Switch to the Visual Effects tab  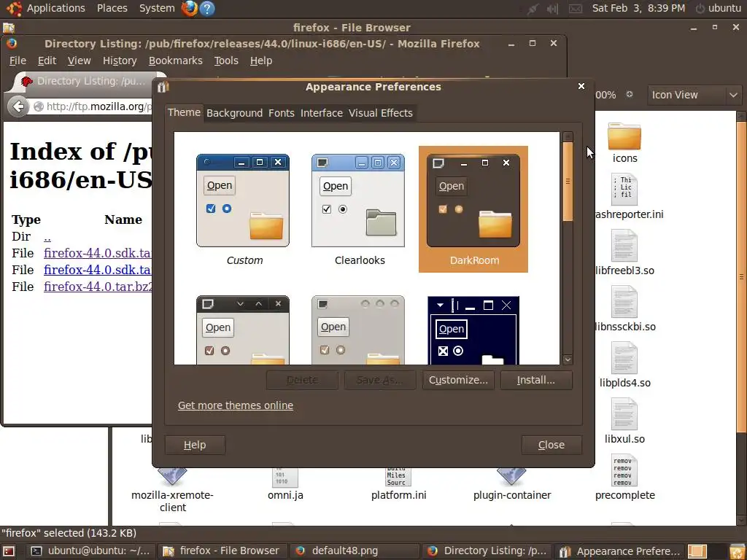coord(381,113)
